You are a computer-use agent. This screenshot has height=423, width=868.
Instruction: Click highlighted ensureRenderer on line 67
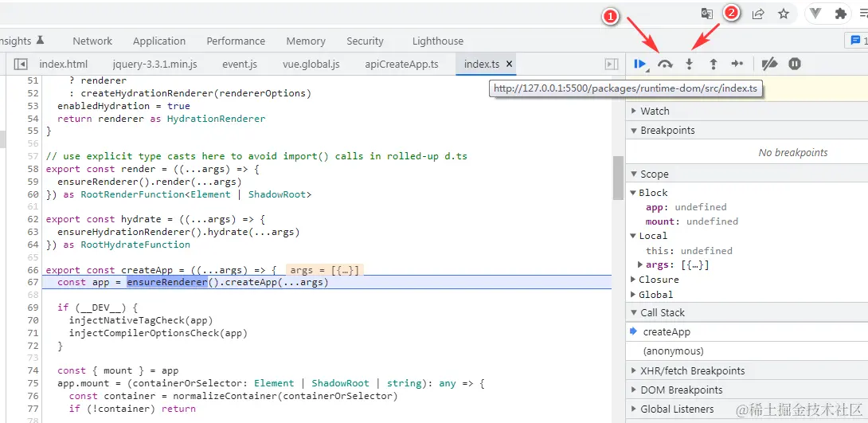coord(166,282)
